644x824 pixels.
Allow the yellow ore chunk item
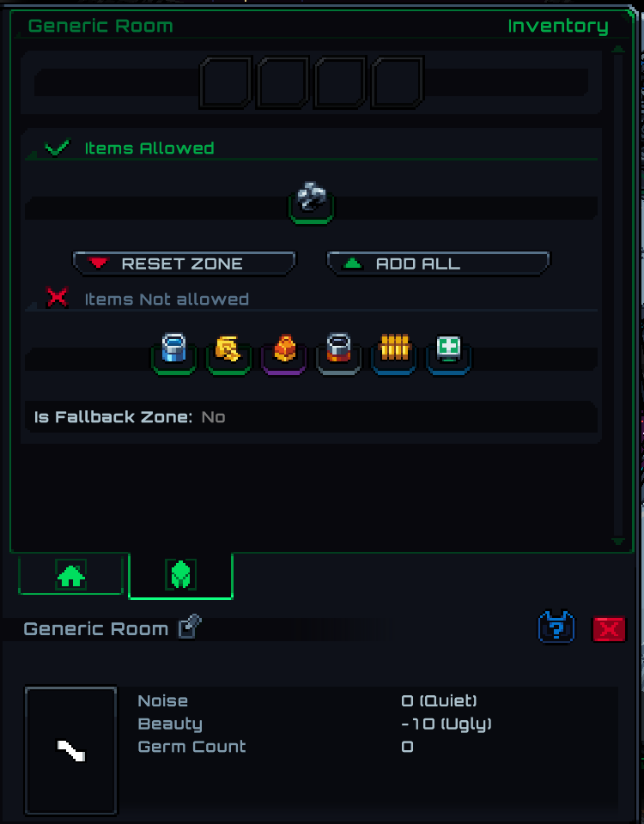pos(228,353)
